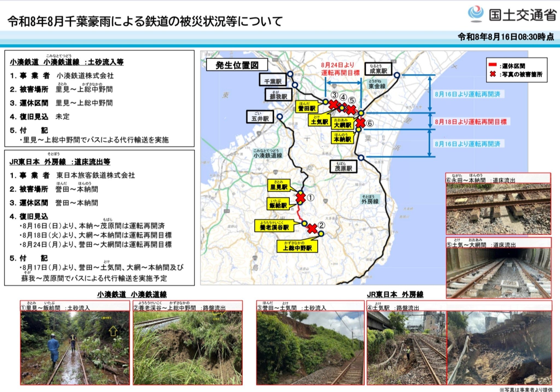Click the 8月18日より運転再開目標 red map label

[x=471, y=122]
